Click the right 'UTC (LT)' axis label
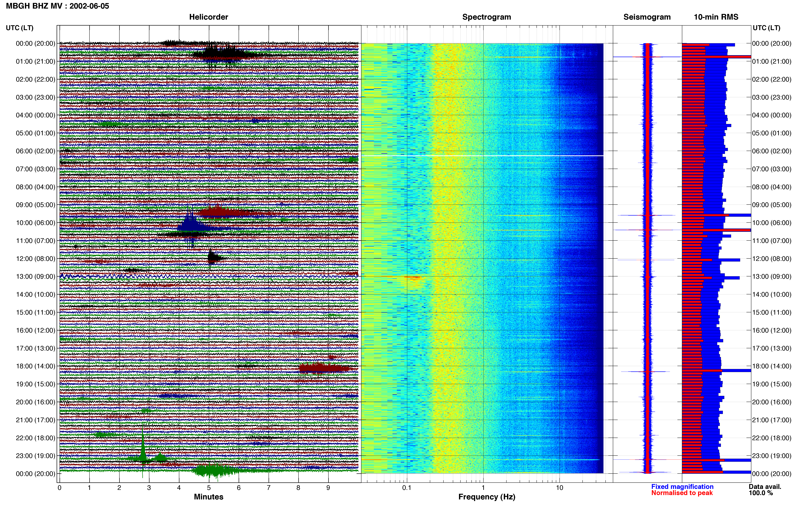Image resolution: width=812 pixels, height=508 pixels. pyautogui.click(x=766, y=28)
